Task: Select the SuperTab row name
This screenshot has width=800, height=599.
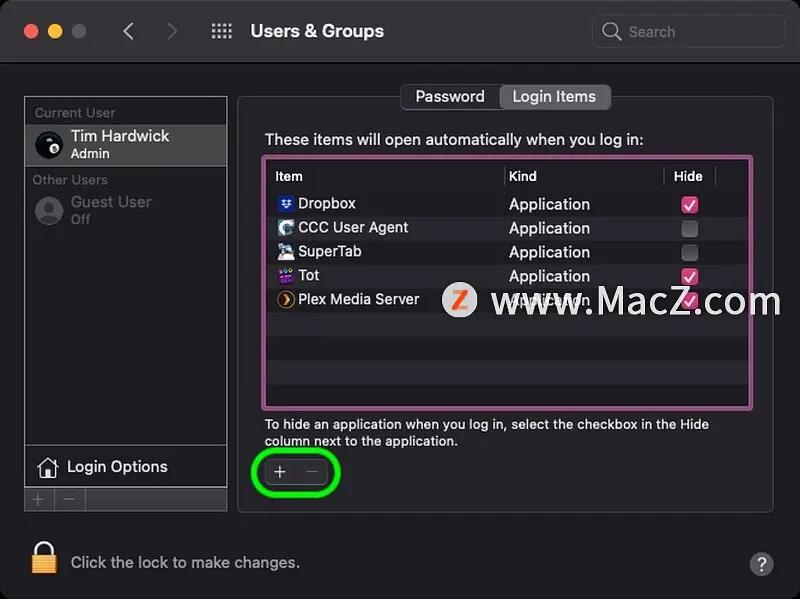Action: point(330,252)
